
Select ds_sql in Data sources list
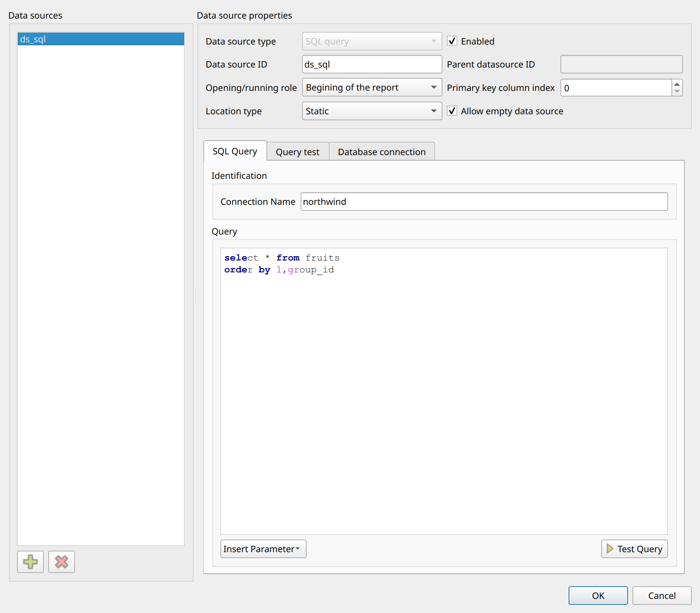pyautogui.click(x=101, y=39)
